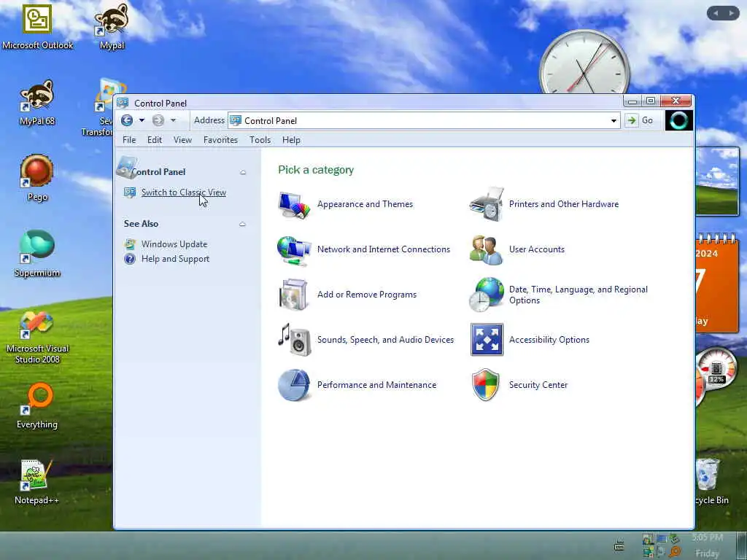Open the Accessibility Options link
The width and height of the screenshot is (747, 560).
[549, 340]
